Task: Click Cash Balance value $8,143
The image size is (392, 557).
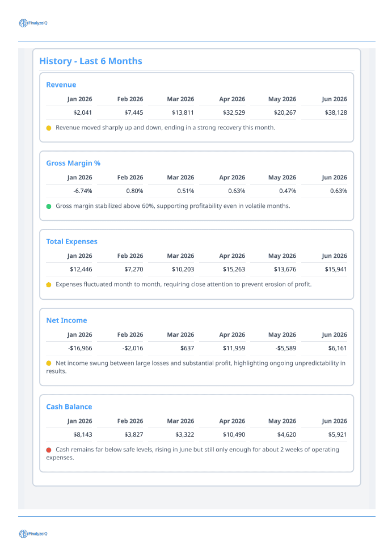Action: click(82, 434)
